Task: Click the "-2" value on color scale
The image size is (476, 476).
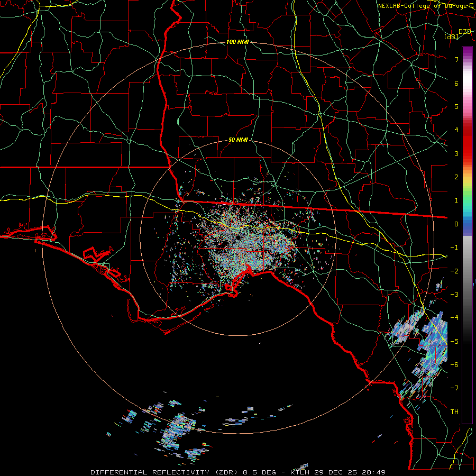Action: tap(454, 271)
